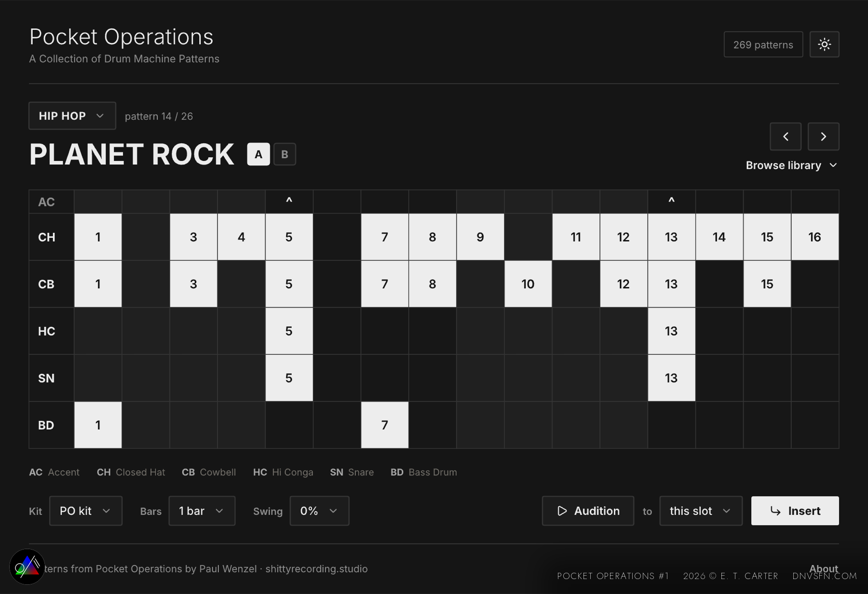Toggle Closed Hat step 1
868x594 pixels.
tap(98, 237)
